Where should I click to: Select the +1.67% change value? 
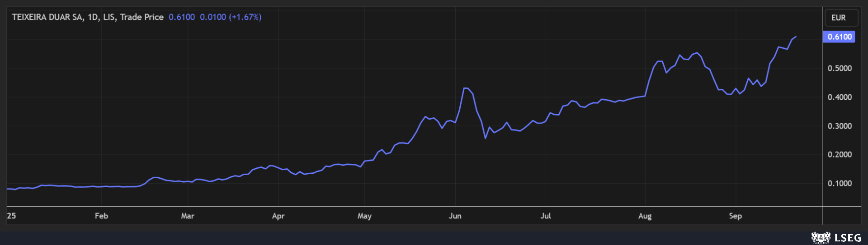(245, 17)
